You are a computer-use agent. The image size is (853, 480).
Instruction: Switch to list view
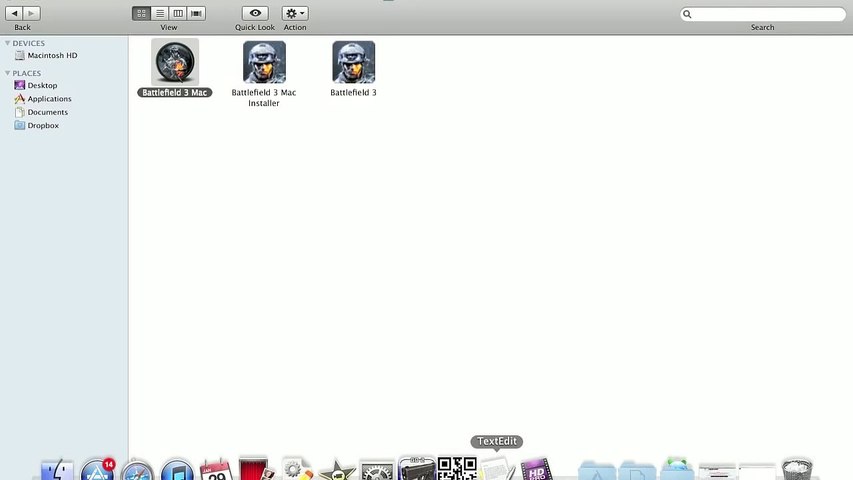pyautogui.click(x=160, y=13)
